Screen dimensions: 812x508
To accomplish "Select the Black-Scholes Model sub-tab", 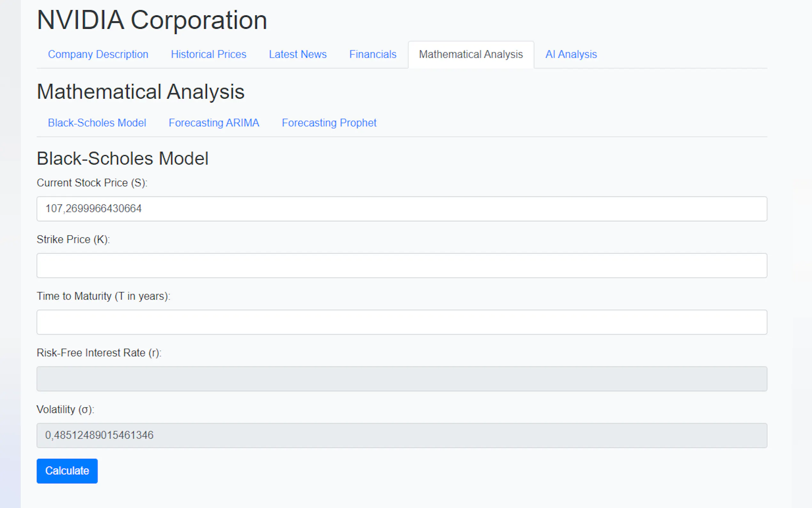I will 97,123.
